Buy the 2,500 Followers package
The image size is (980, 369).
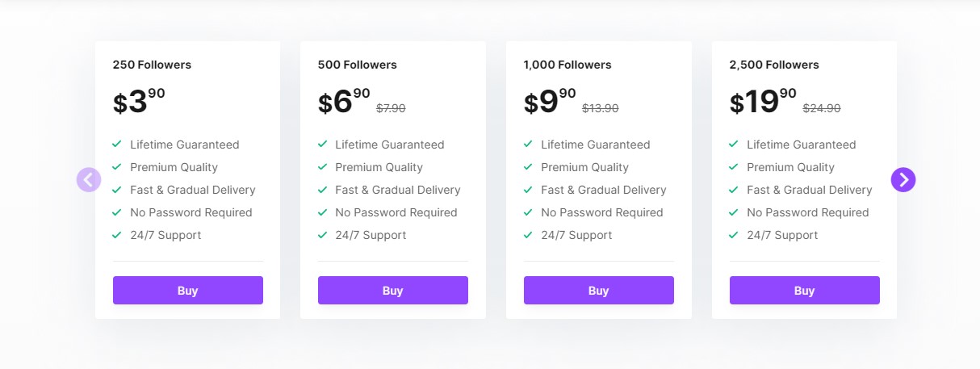[805, 291]
